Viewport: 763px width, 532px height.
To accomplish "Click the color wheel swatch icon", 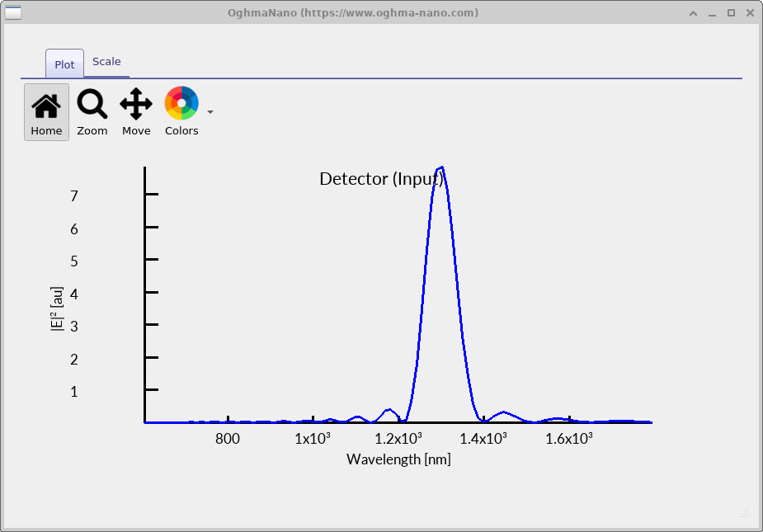I will pyautogui.click(x=181, y=103).
